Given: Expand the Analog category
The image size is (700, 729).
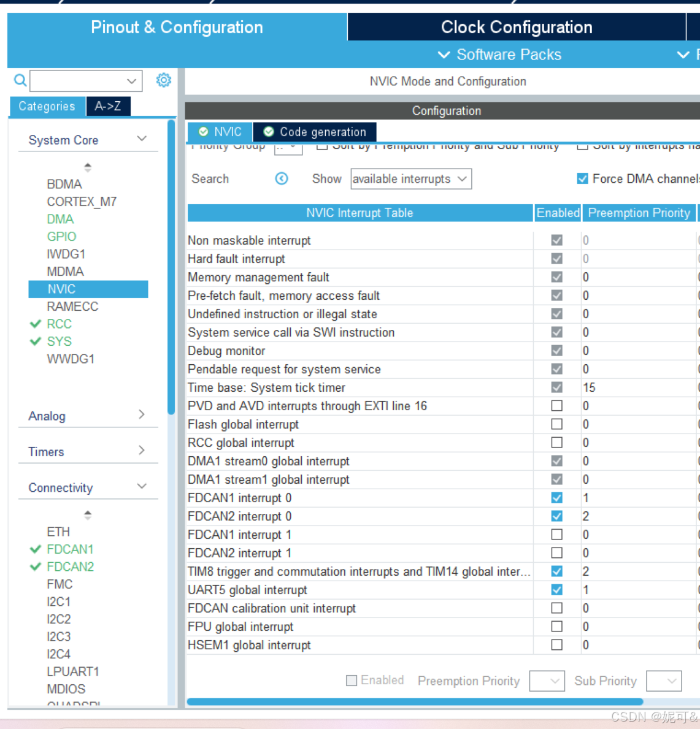Looking at the screenshot, I should tap(87, 416).
